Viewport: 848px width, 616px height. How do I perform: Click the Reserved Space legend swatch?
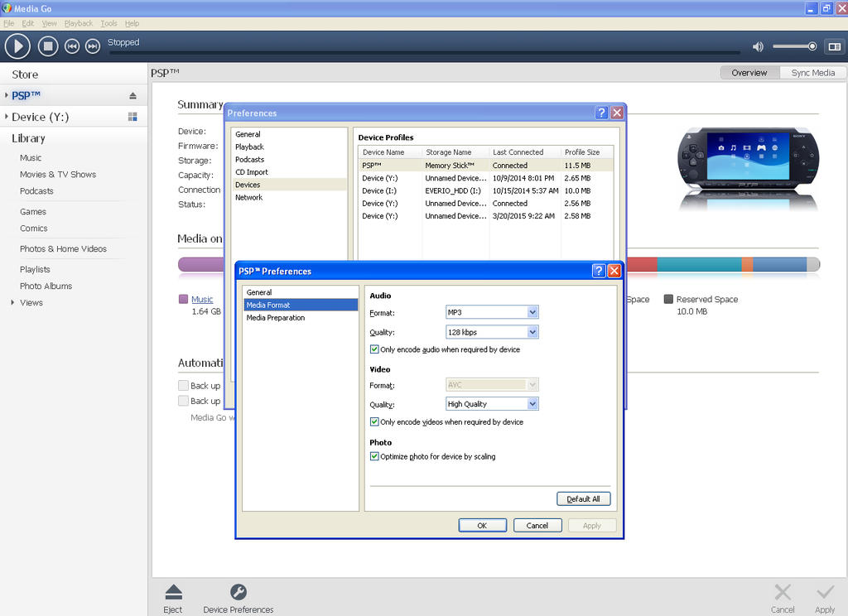click(668, 299)
